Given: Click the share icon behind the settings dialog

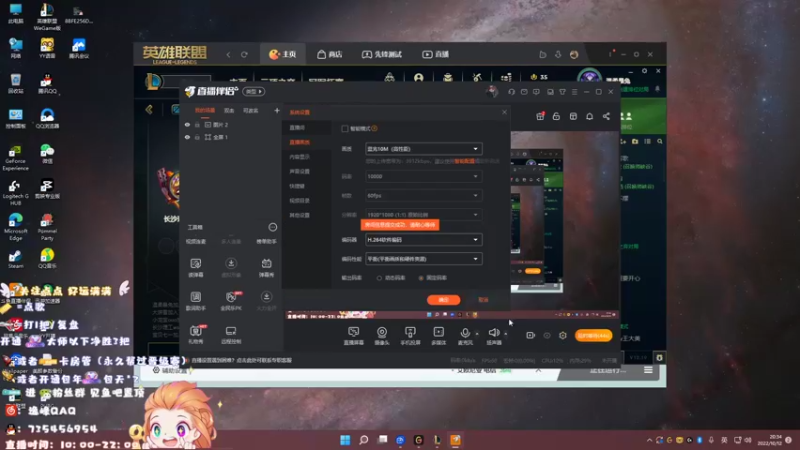Looking at the screenshot, I should (606, 116).
